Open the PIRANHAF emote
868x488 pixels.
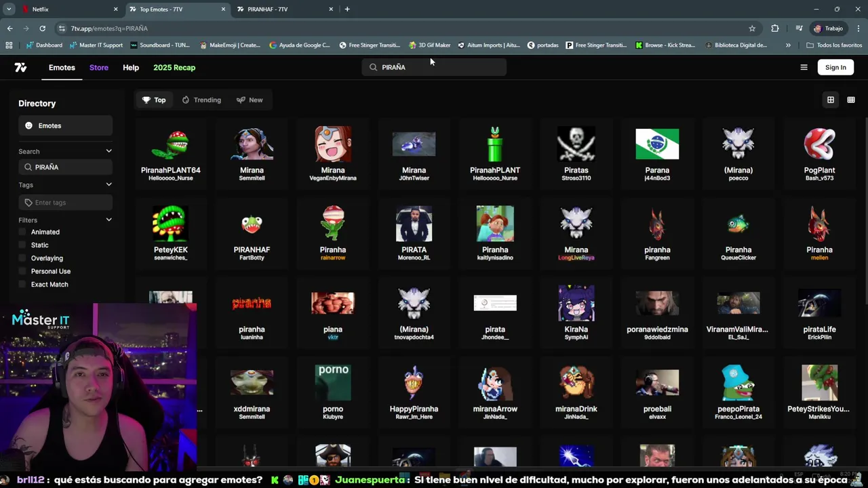pyautogui.click(x=252, y=233)
